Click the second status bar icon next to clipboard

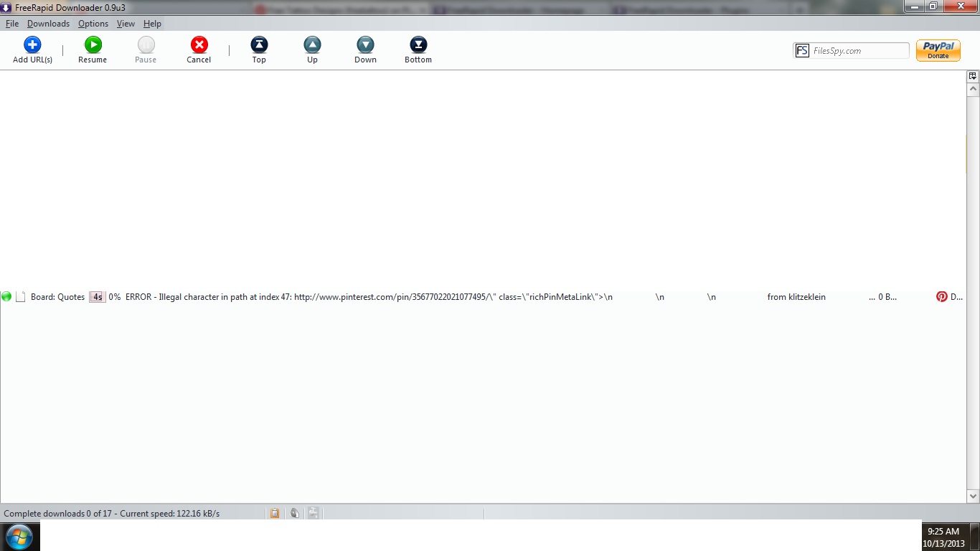294,513
